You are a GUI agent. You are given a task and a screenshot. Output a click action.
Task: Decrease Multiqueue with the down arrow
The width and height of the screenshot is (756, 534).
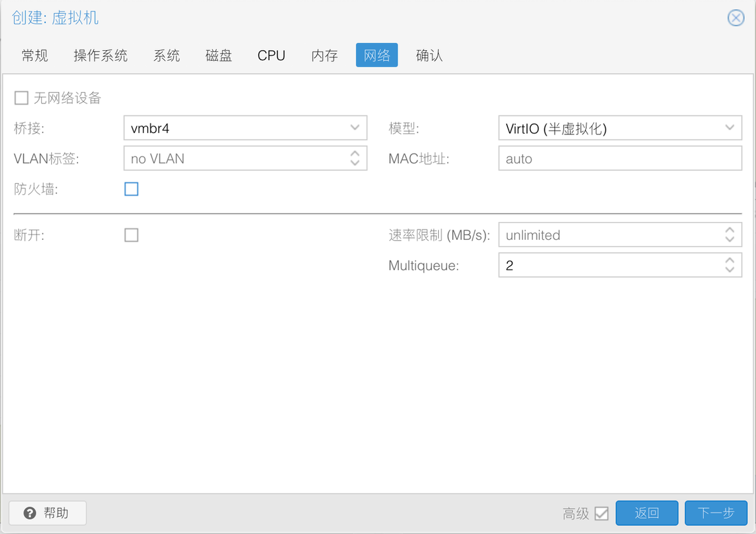pyautogui.click(x=729, y=270)
